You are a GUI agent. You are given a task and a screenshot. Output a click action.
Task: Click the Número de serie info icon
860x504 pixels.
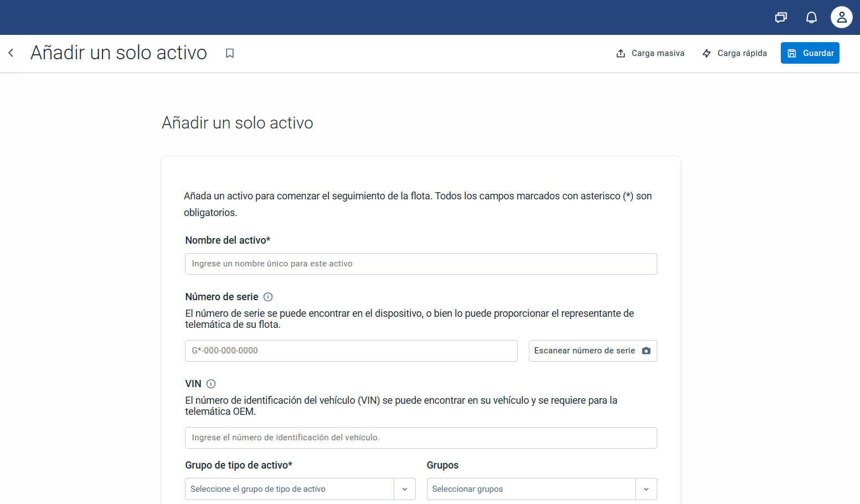point(268,297)
